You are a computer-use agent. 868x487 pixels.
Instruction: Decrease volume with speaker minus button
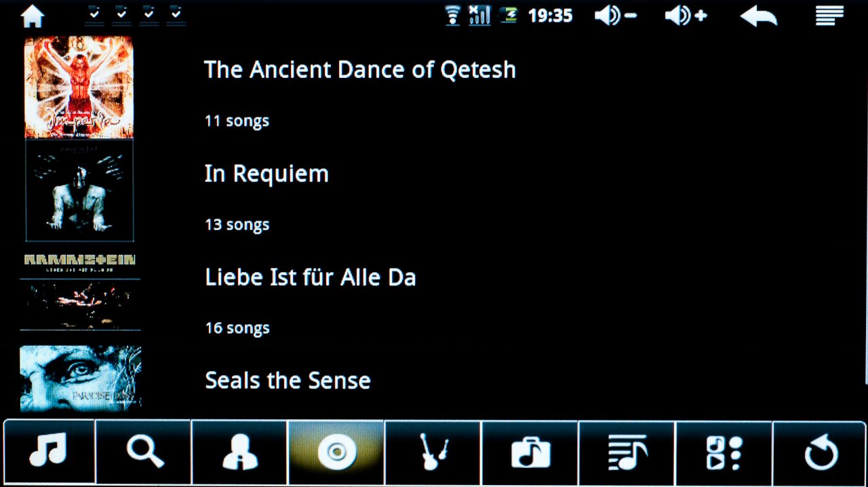[x=615, y=16]
